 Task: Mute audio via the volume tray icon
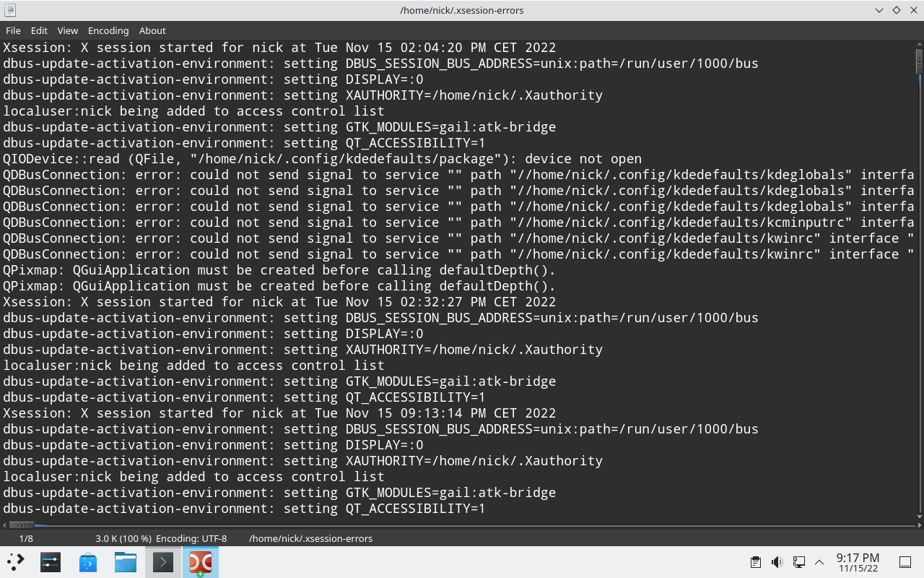[777, 561]
